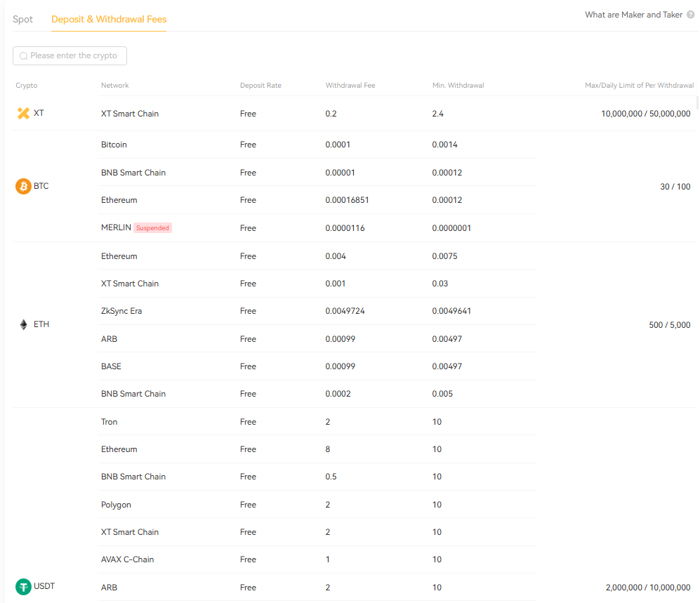Click Max/Daily Limit of Per Withdrawal header
700x603 pixels.
coord(640,85)
